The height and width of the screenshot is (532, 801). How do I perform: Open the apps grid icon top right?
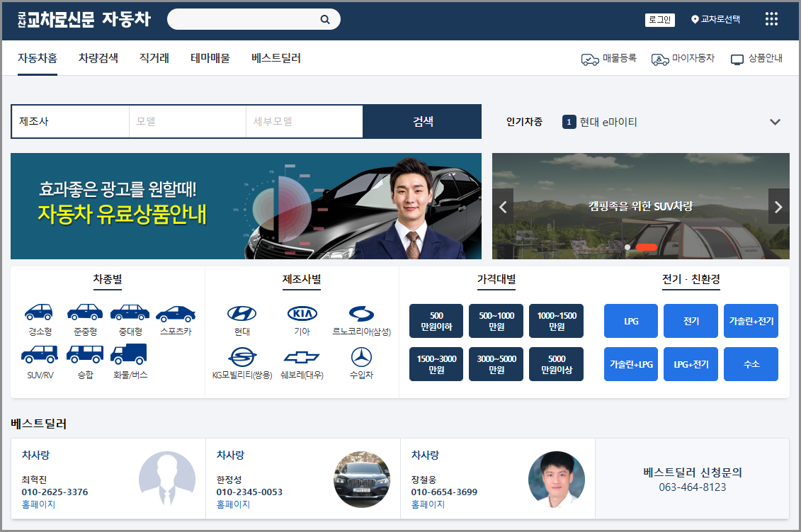pyautogui.click(x=771, y=19)
